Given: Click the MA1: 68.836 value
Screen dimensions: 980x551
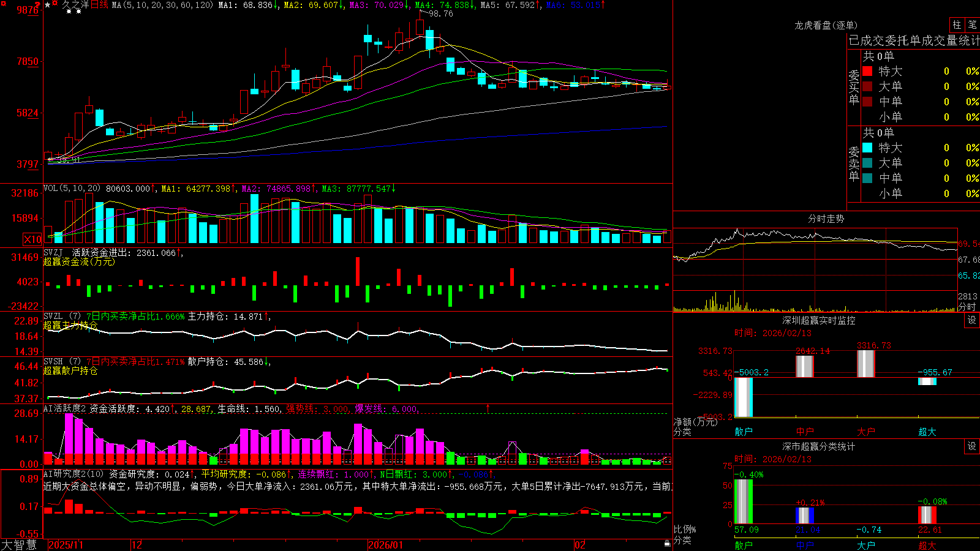Looking at the screenshot, I should click(247, 5).
